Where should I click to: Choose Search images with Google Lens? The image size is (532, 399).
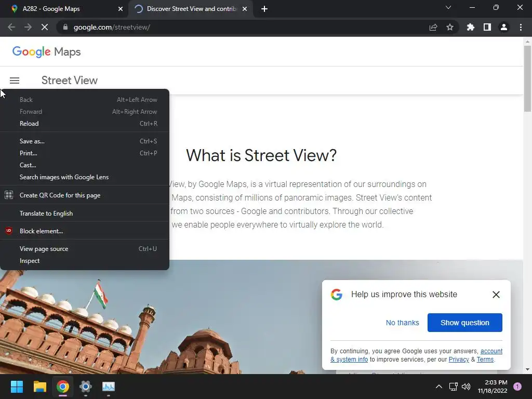coord(85,177)
